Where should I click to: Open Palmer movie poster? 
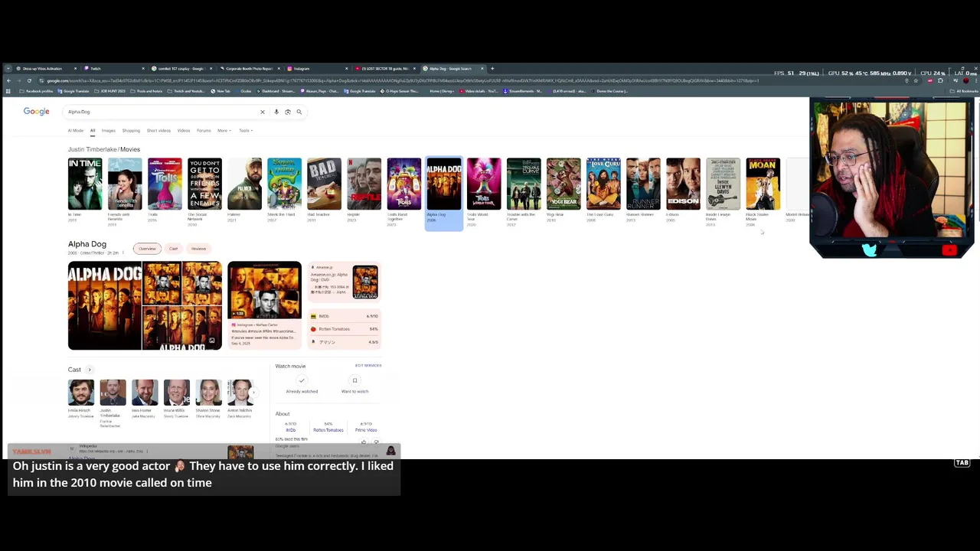244,184
